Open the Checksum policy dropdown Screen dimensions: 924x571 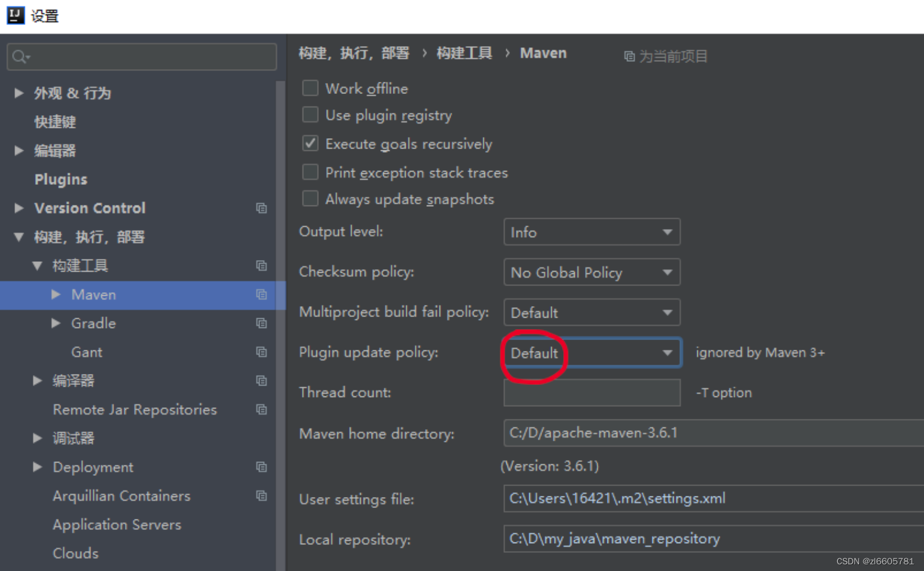(592, 272)
